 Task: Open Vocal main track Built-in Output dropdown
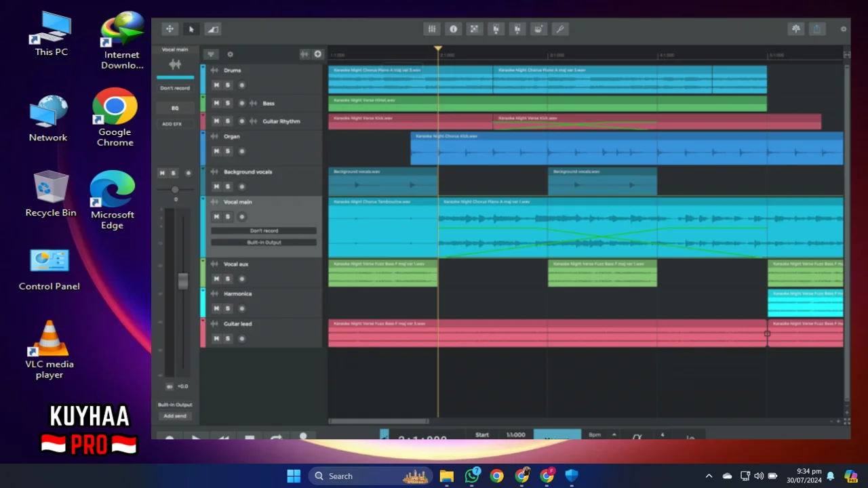coord(264,243)
